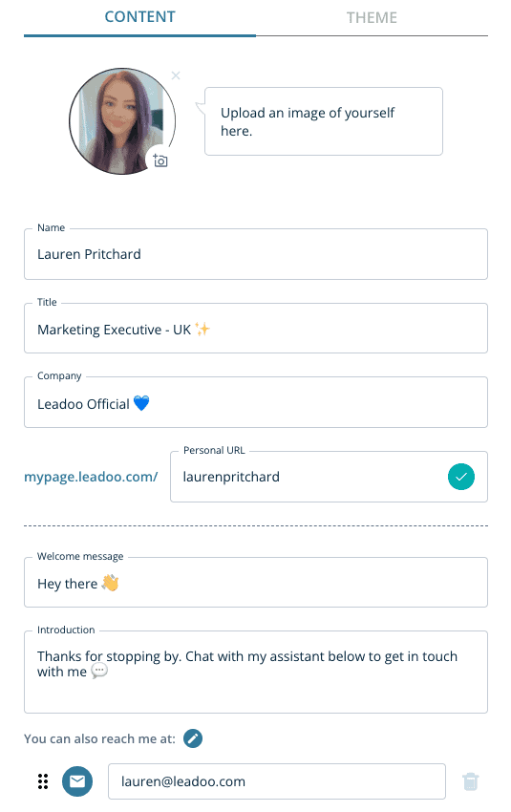Image resolution: width=511 pixels, height=812 pixels.
Task: Select the Personal URL input laurenpritchard
Action: (x=329, y=477)
